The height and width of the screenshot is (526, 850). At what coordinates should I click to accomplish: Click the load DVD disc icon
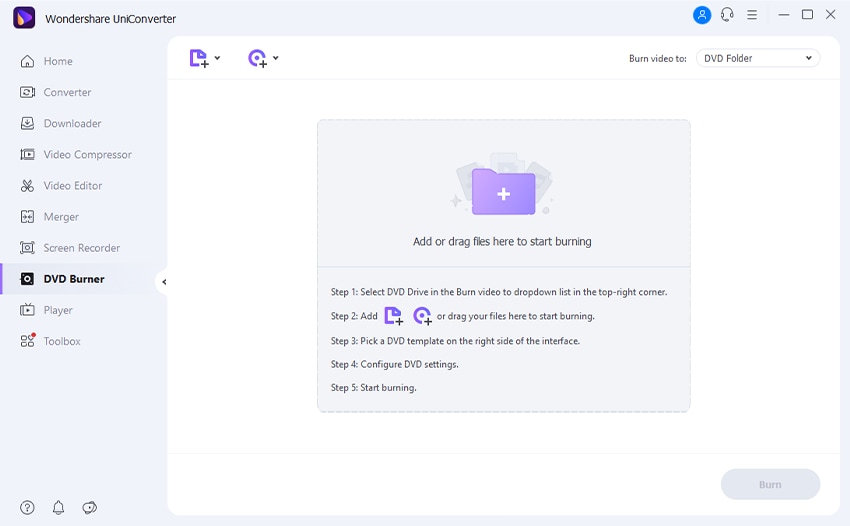257,59
